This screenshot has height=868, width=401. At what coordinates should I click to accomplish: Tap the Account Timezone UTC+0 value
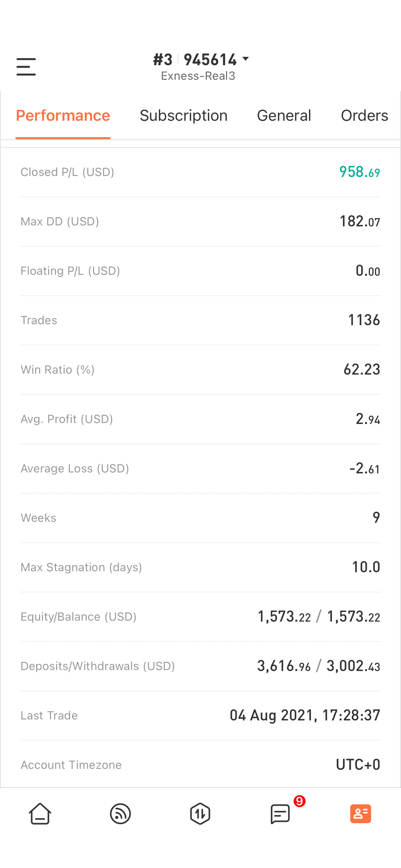[358, 765]
